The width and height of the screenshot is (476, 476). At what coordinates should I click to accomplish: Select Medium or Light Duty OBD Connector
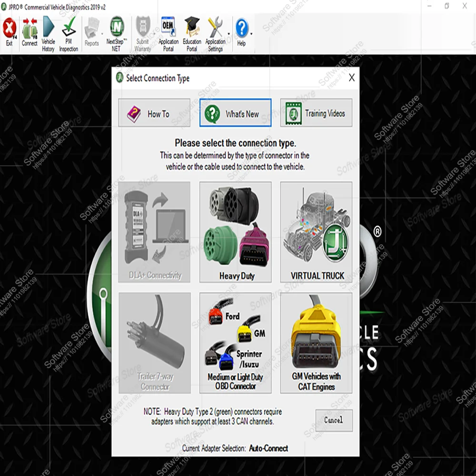pyautogui.click(x=235, y=343)
